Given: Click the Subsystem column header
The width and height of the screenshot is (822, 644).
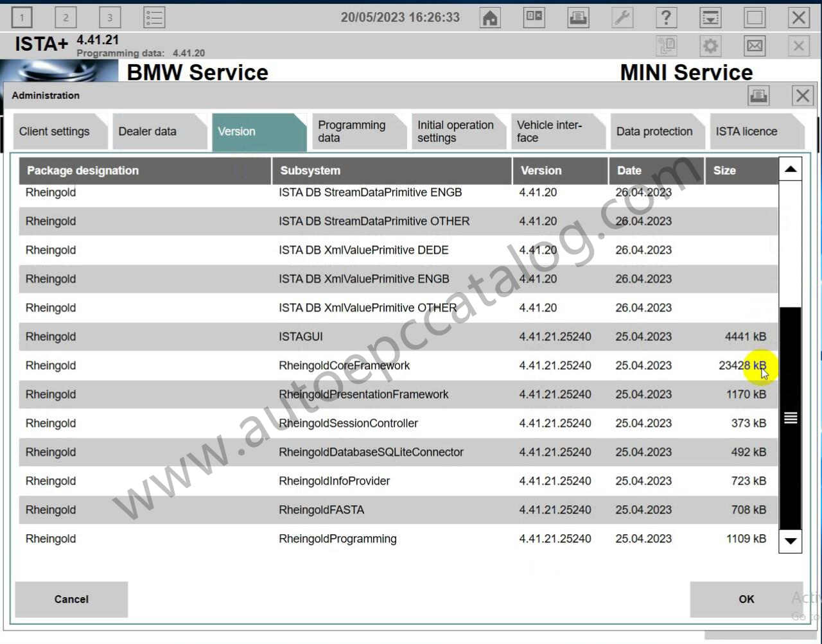Looking at the screenshot, I should 392,171.
